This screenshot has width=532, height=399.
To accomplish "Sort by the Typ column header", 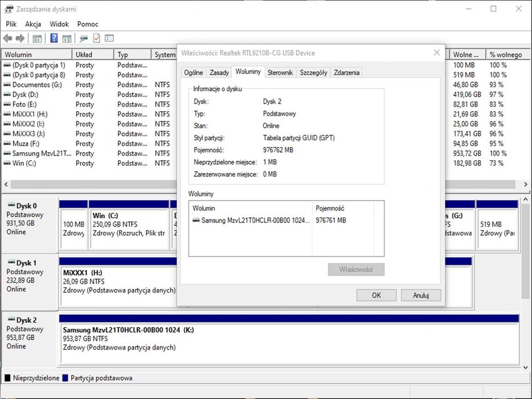I will click(x=132, y=55).
